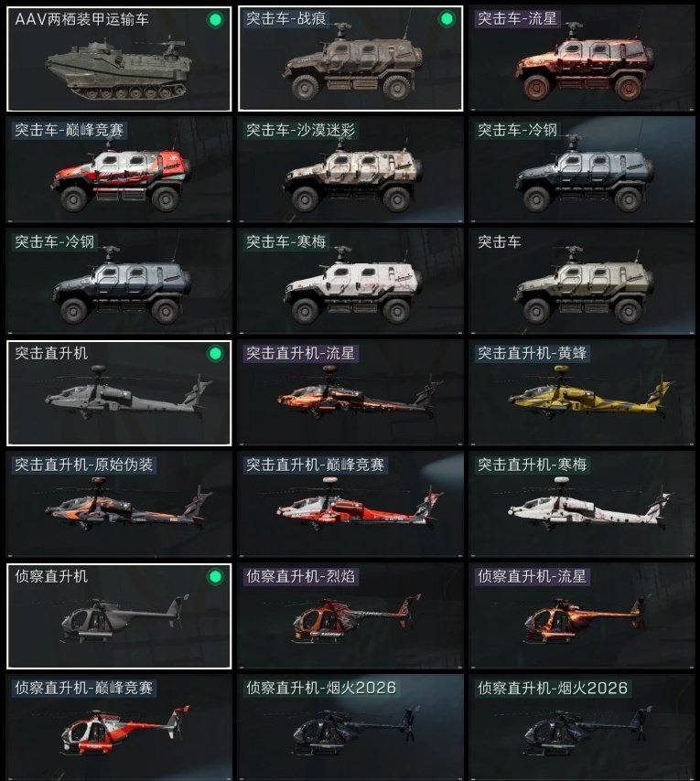The image size is (700, 781).
Task: Pick the 侦察直升机-巅峰竞赛 skin
Action: 119,728
